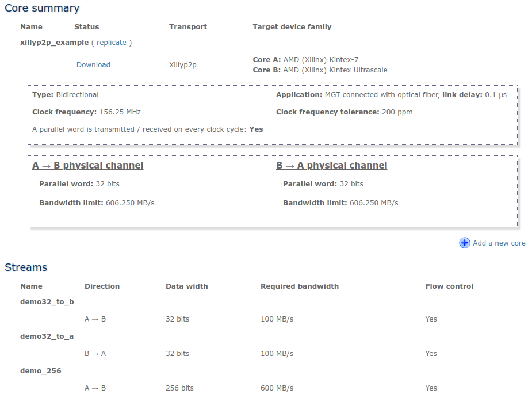Open the A → B physical channel settings
Viewport: 532px width, 398px height.
(x=88, y=165)
